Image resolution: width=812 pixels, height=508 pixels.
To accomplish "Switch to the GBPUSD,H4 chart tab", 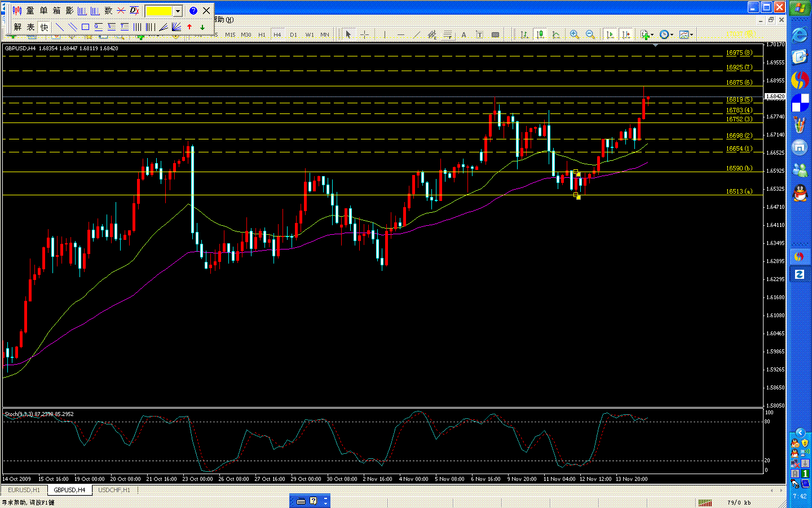I will [69, 490].
